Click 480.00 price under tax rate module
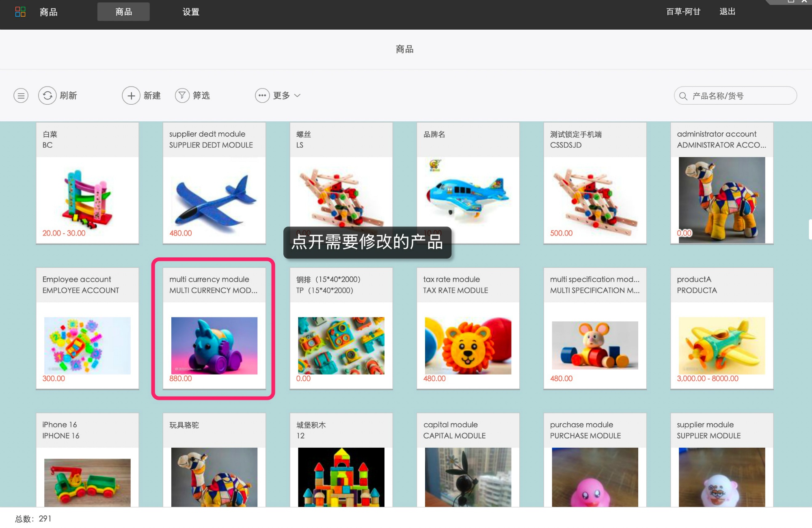The image size is (812, 528). coord(434,379)
